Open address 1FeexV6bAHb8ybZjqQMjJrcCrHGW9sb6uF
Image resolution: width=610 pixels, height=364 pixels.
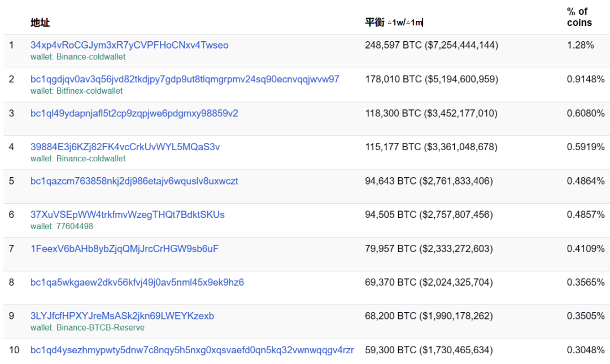tap(124, 249)
